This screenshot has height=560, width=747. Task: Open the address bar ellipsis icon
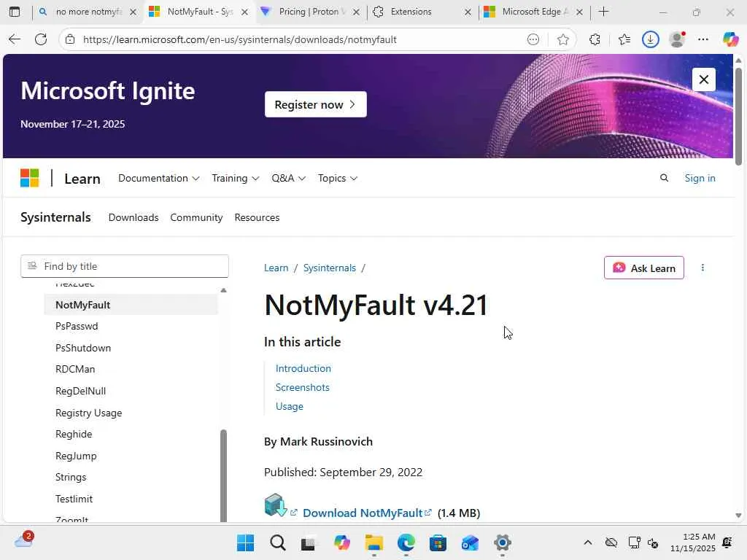coord(533,39)
